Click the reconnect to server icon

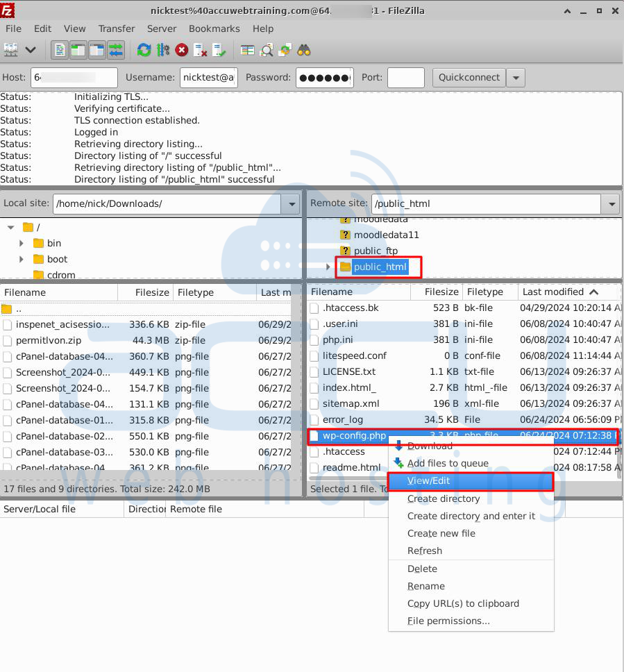tap(219, 50)
